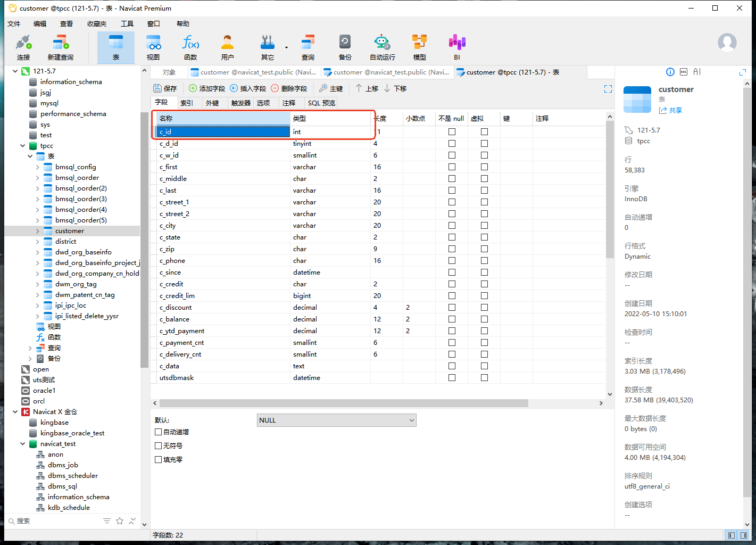
Task: Open the 视图 views toolbar icon
Action: pyautogui.click(x=153, y=47)
